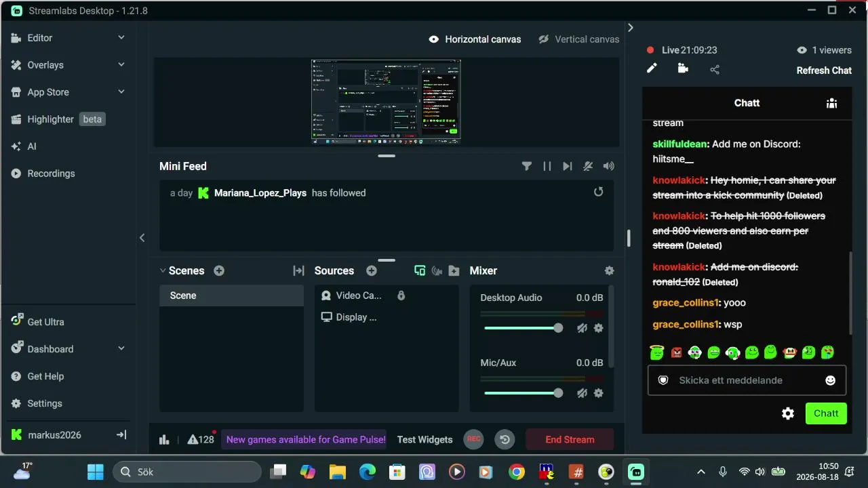Screen dimensions: 868x488
Task: Click the End Stream button
Action: click(x=570, y=439)
